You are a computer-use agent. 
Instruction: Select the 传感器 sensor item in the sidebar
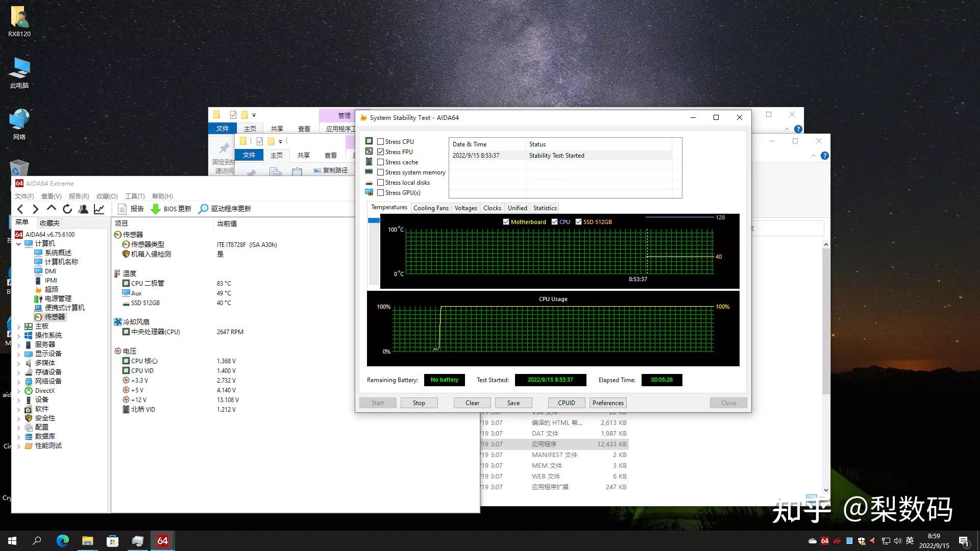(54, 316)
